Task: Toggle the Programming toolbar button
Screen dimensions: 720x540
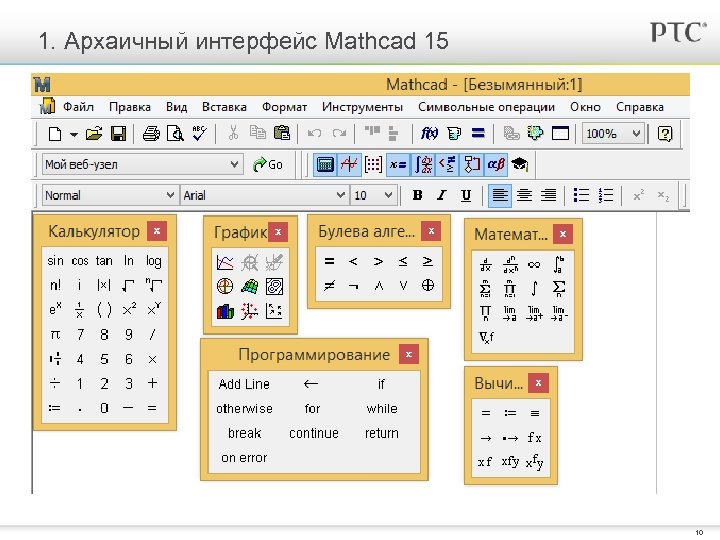Action: 472,164
